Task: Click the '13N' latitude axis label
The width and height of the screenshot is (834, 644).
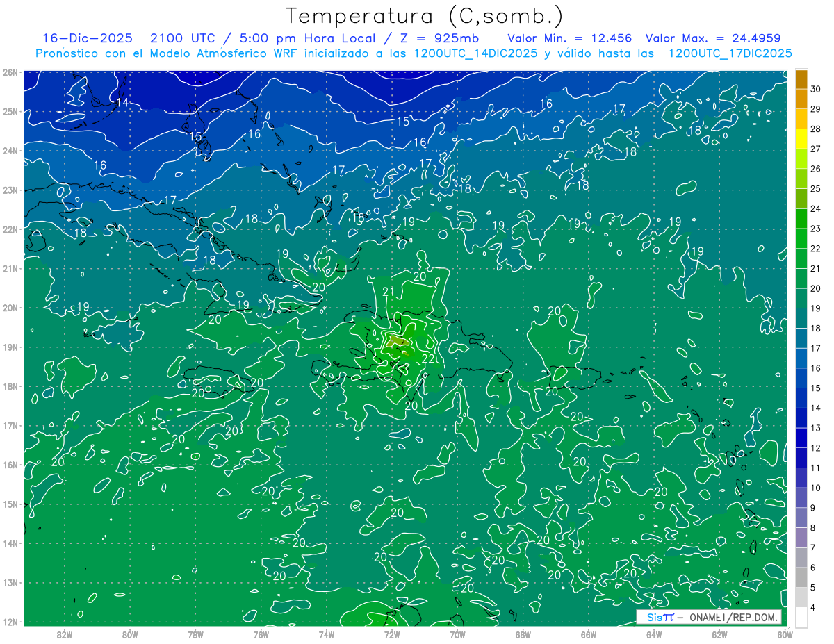Action: click(x=10, y=583)
